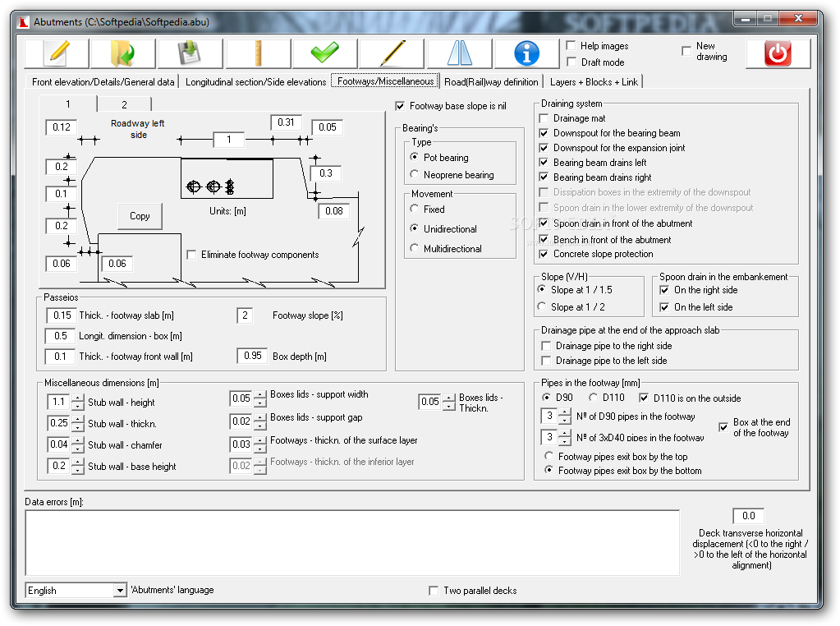Uncheck spoon drain On the left side
Image resolution: width=840 pixels, height=626 pixels.
click(x=664, y=307)
